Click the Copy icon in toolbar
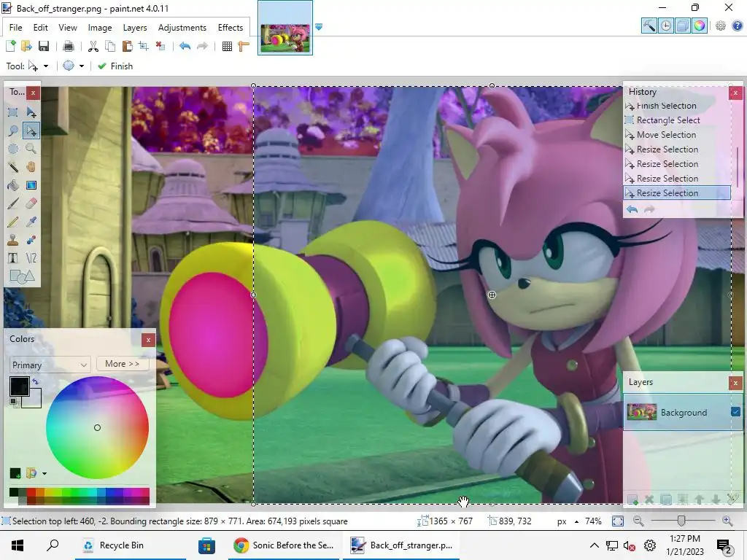Image resolution: width=747 pixels, height=560 pixels. (x=110, y=46)
